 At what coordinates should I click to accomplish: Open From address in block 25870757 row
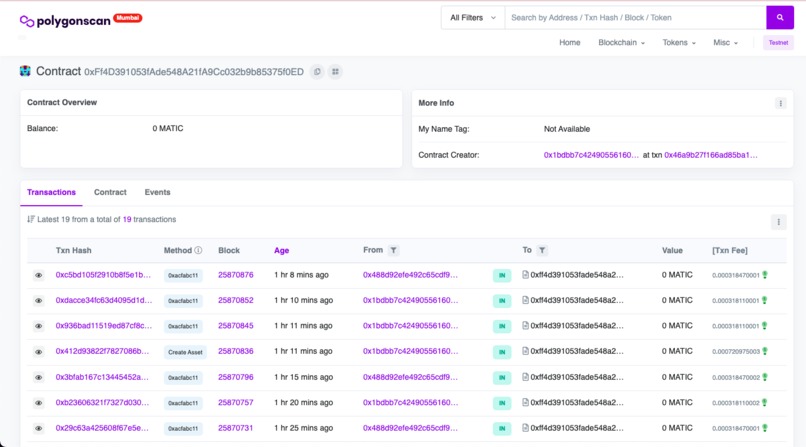[410, 402]
